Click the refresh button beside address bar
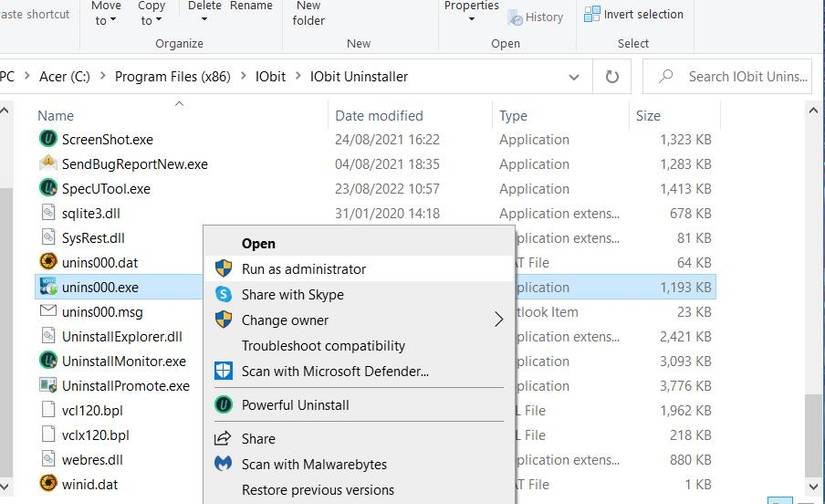The image size is (825, 504). [611, 76]
